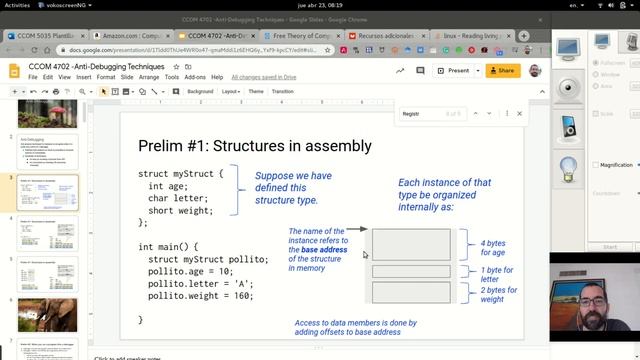Viewport: 640px width, 360px height.
Task: Open the line type dropdown arrow
Action: (x=163, y=91)
